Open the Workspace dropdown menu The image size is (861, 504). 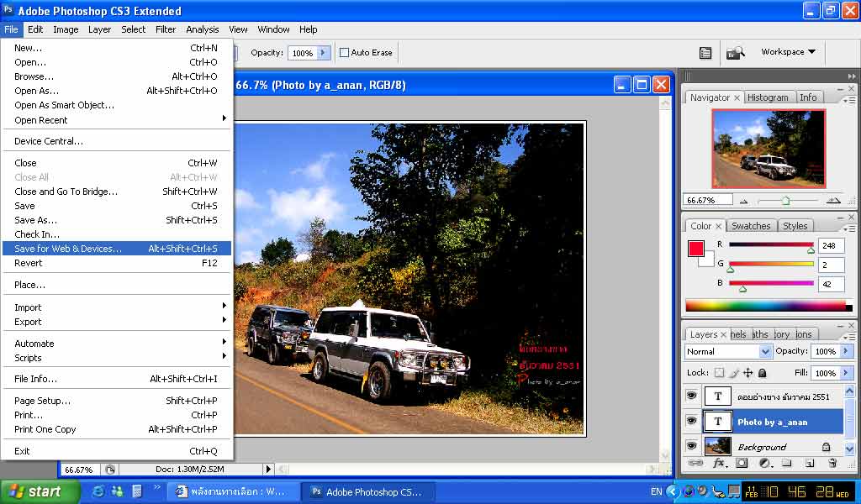[x=788, y=52]
